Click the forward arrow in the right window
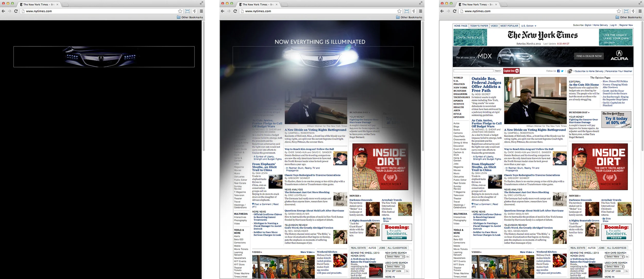The image size is (644, 279). (x=448, y=11)
